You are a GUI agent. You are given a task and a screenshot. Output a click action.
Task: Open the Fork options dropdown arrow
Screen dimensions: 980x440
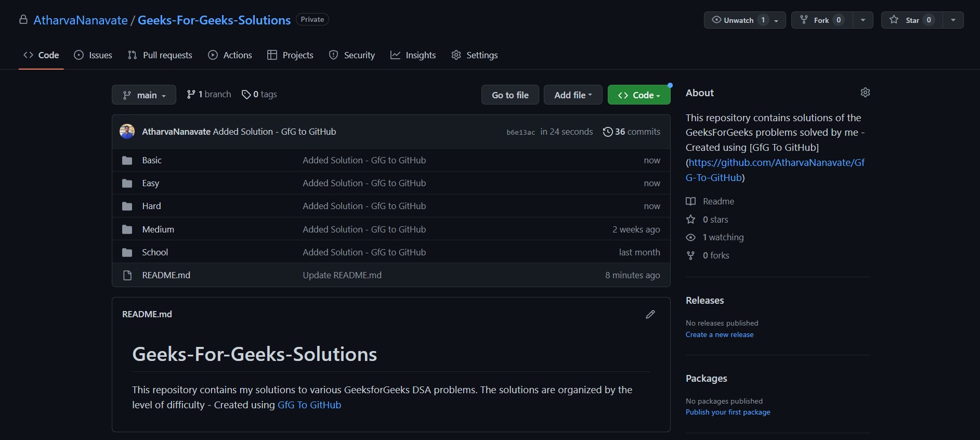pyautogui.click(x=863, y=20)
